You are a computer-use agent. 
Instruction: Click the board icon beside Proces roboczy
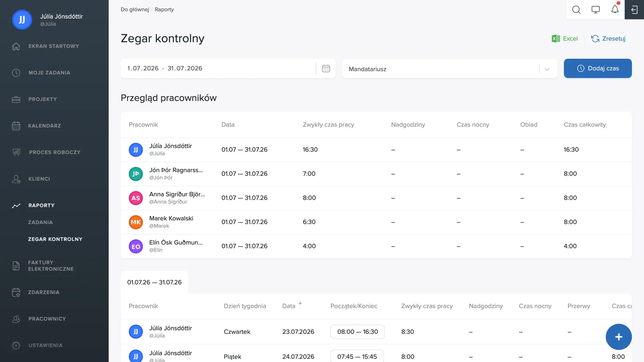click(17, 152)
